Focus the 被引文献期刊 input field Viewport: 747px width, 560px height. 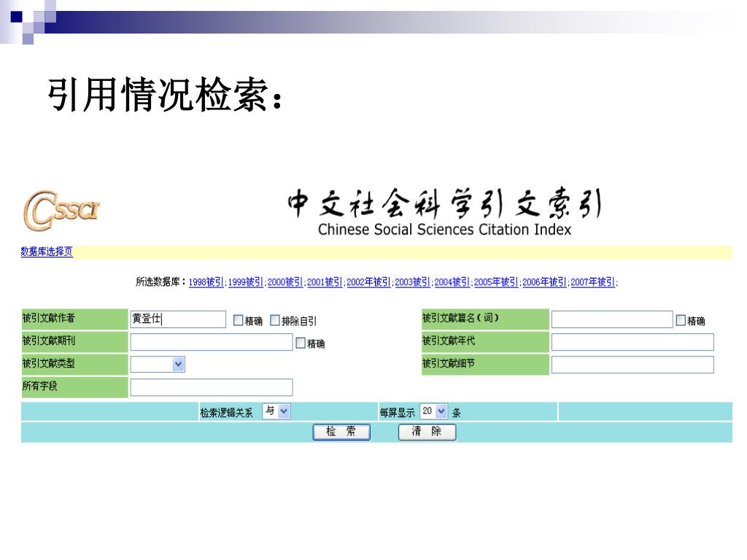coord(212,342)
